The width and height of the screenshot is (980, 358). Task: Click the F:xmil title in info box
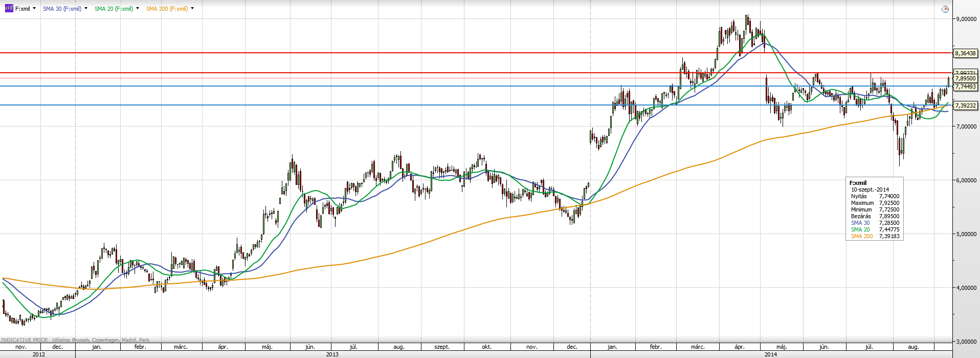click(858, 183)
